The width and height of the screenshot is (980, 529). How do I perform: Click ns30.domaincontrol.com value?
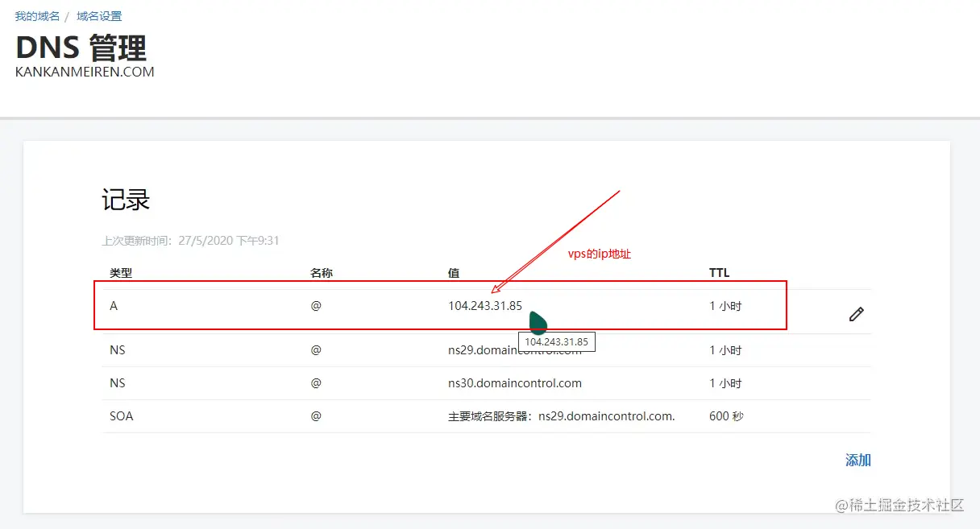pyautogui.click(x=515, y=383)
